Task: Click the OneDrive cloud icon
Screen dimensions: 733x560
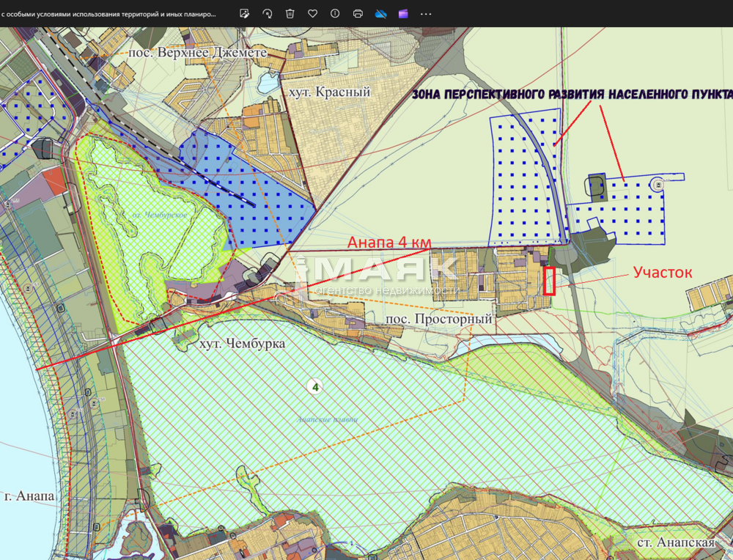Action: pyautogui.click(x=380, y=13)
